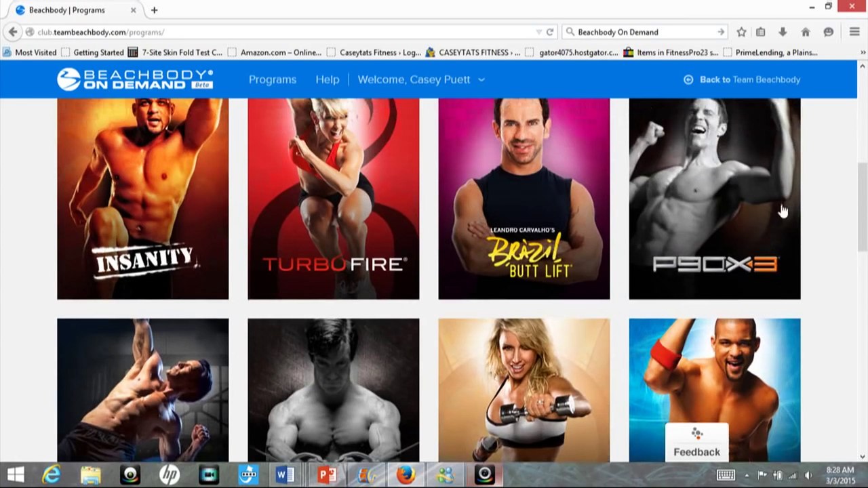Viewport: 868px width, 488px height.
Task: Open the Items in FitnessPro23 bookmark
Action: (671, 52)
